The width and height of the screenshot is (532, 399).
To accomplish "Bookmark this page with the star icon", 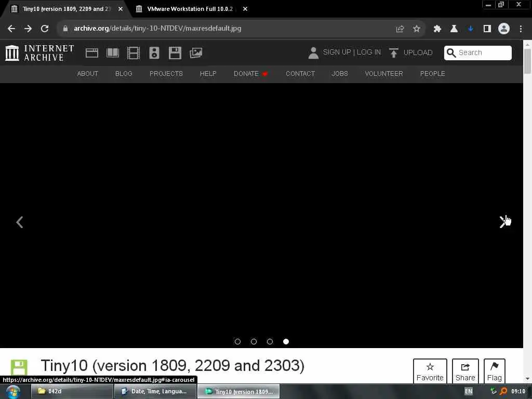I will [417, 29].
